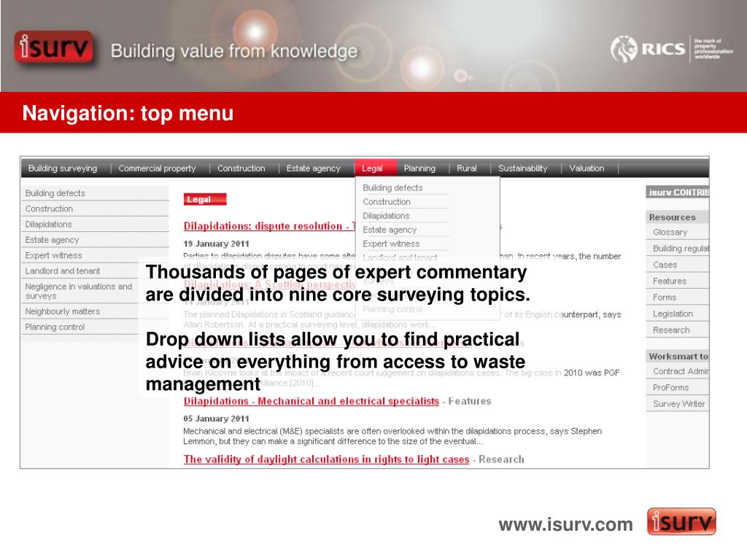Open Building regulations under Resources

pos(678,248)
